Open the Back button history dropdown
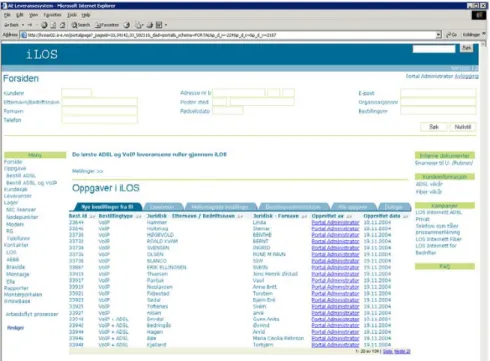The height and width of the screenshot is (361, 490). pyautogui.click(x=23, y=25)
